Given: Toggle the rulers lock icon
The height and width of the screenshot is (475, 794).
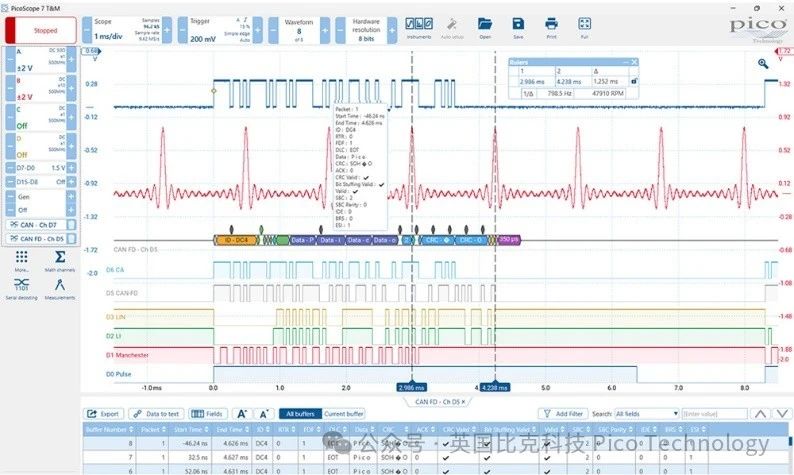Looking at the screenshot, I should coord(633,80).
